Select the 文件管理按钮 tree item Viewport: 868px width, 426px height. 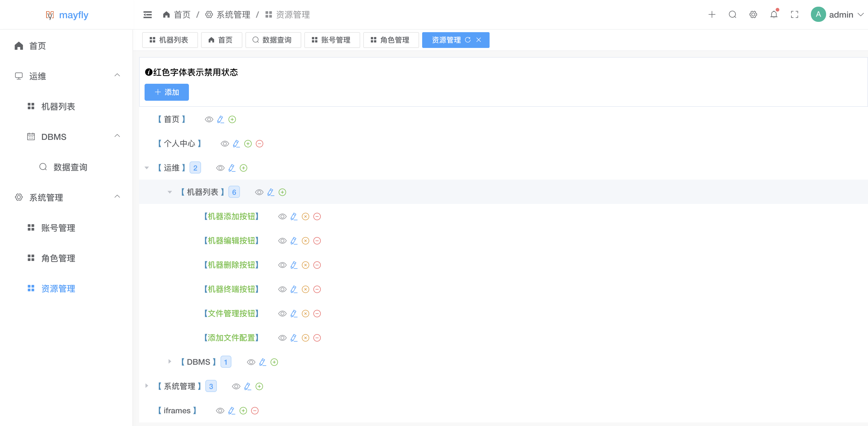[231, 313]
